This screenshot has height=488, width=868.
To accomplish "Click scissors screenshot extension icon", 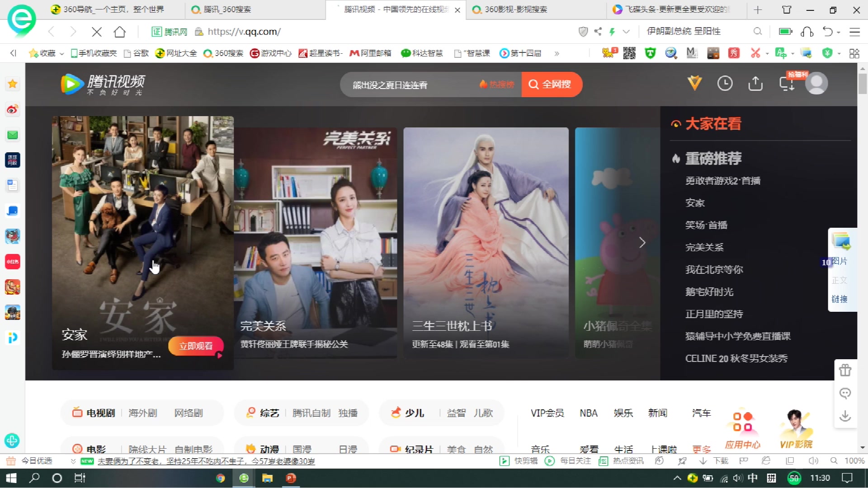I will [x=755, y=53].
